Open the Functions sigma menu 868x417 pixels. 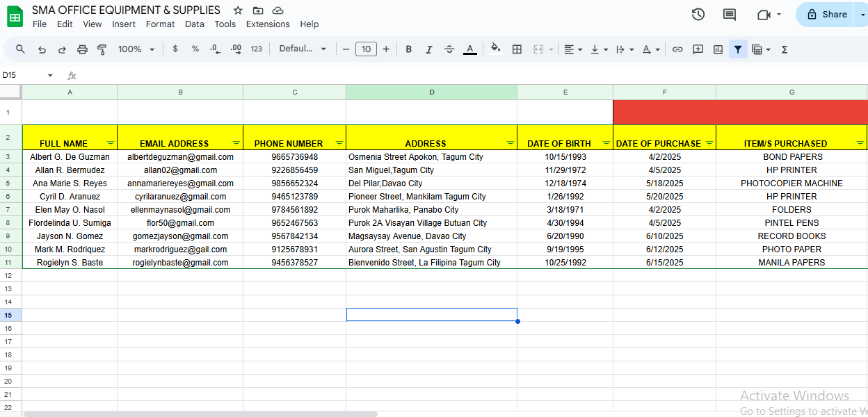[785, 49]
